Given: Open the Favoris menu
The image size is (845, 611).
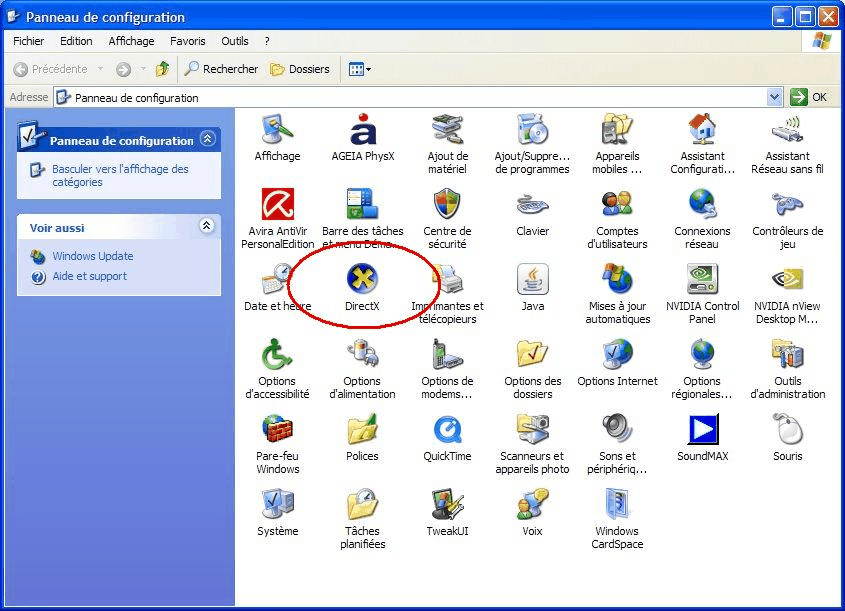Looking at the screenshot, I should [188, 41].
